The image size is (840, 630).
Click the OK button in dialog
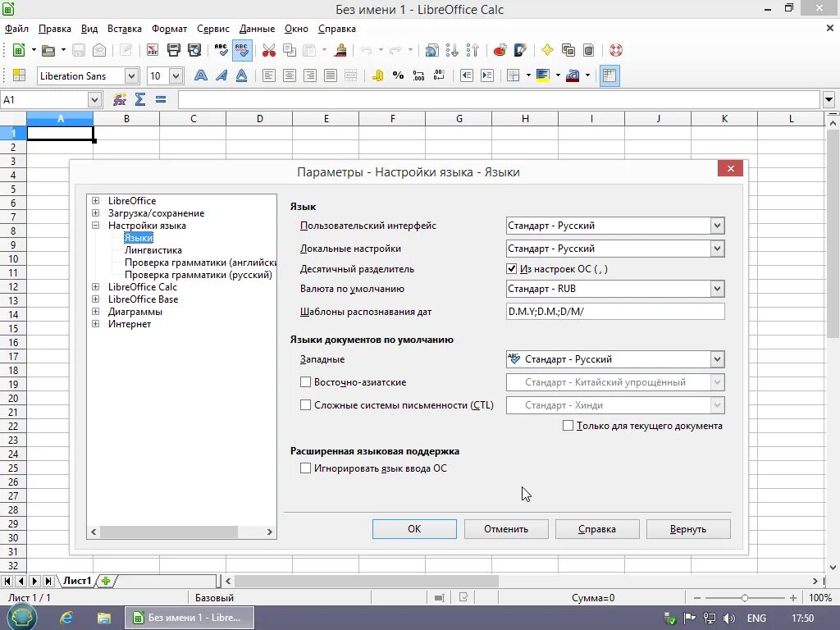click(414, 529)
